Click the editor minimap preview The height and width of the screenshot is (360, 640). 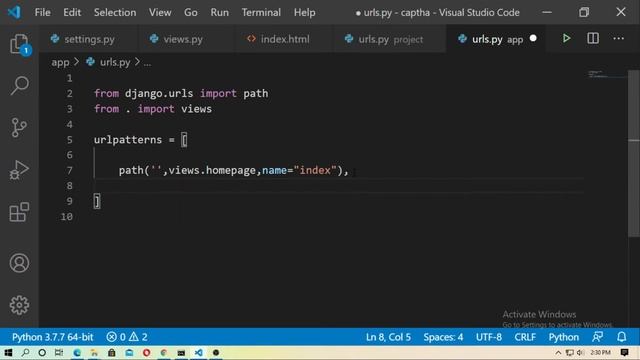[x=607, y=75]
